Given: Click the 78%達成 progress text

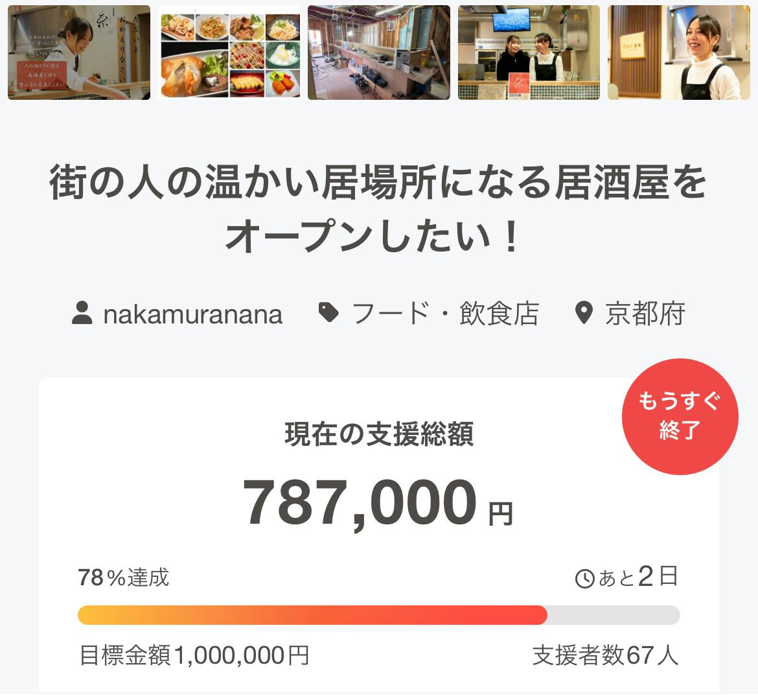Looking at the screenshot, I should [124, 577].
